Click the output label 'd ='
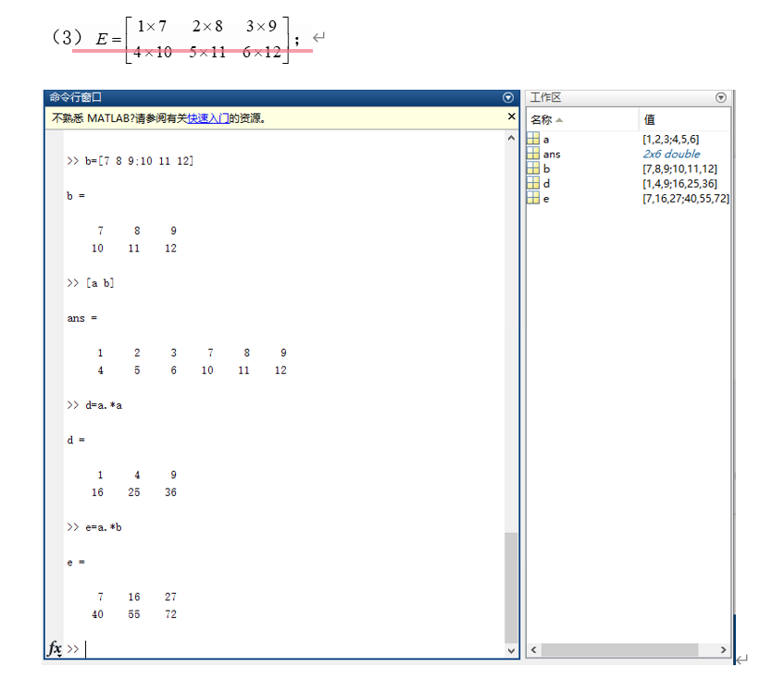Screen dimensions: 784x679 (76, 440)
